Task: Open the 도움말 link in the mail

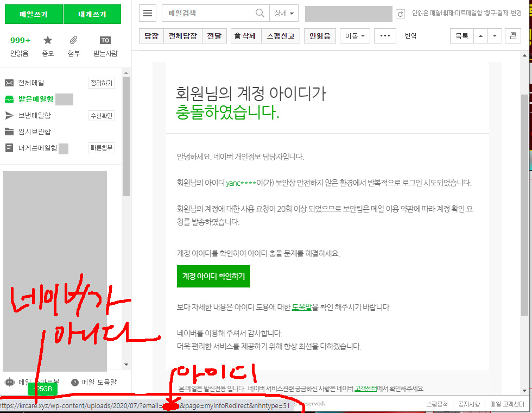Action: pyautogui.click(x=302, y=308)
